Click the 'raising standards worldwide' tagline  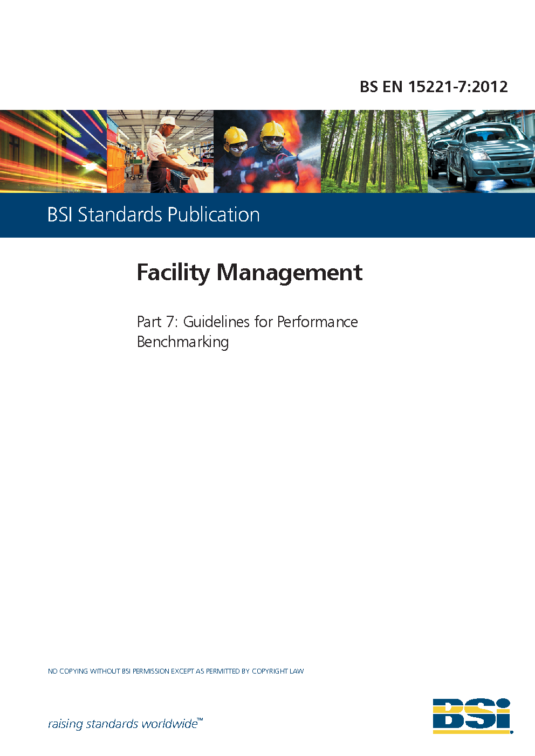point(123,724)
